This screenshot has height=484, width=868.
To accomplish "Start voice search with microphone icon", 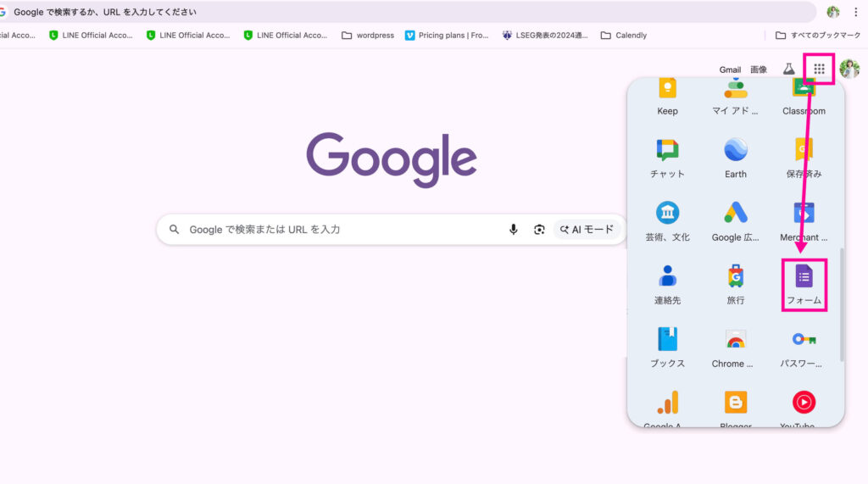I will click(513, 230).
